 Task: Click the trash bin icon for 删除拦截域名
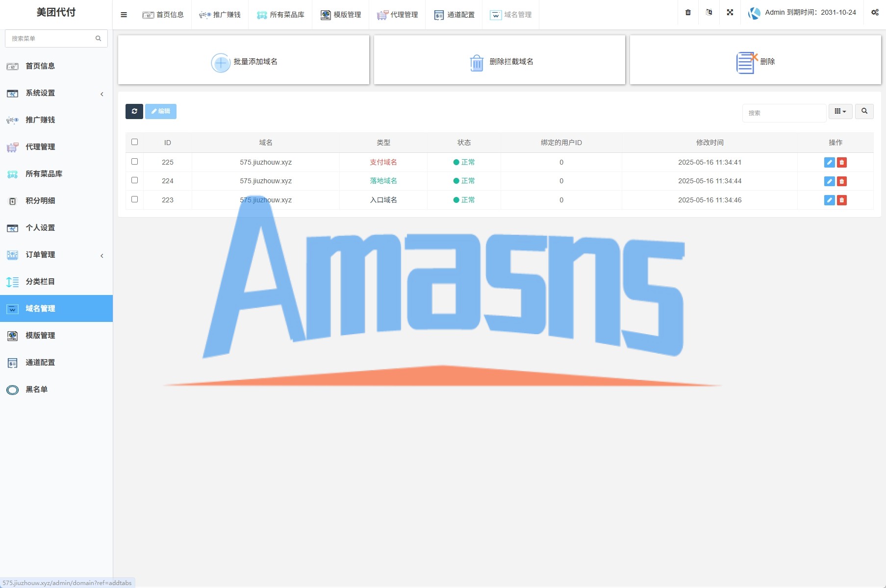477,63
